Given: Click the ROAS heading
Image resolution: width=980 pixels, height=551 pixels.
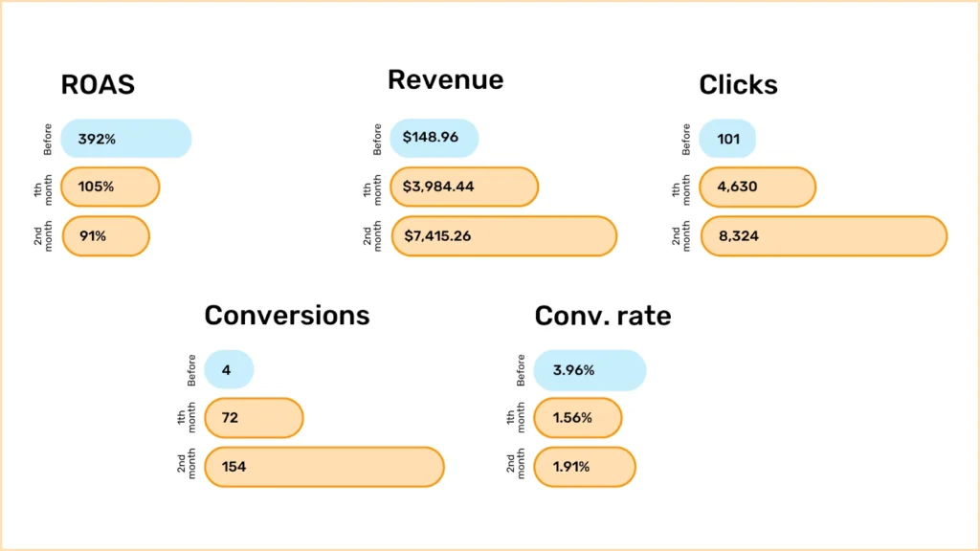Looking at the screenshot, I should pos(98,84).
